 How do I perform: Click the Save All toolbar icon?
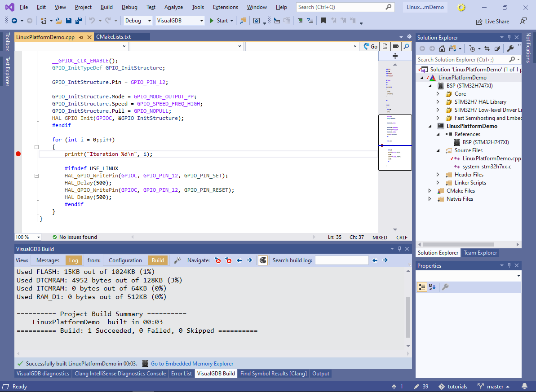pos(78,21)
